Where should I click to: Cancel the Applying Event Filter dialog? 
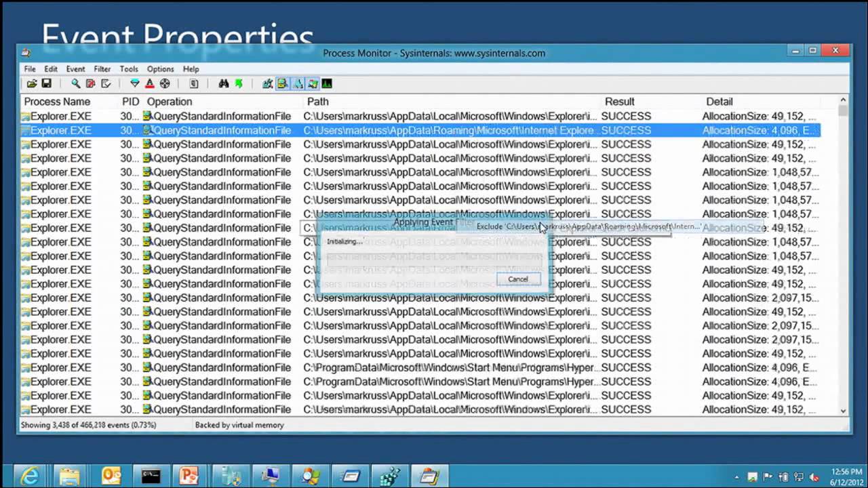pyautogui.click(x=518, y=279)
